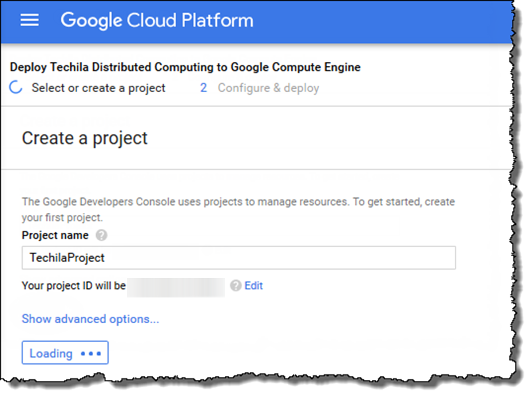532x397 pixels.
Task: Open the hamburger navigation menu
Action: click(30, 21)
